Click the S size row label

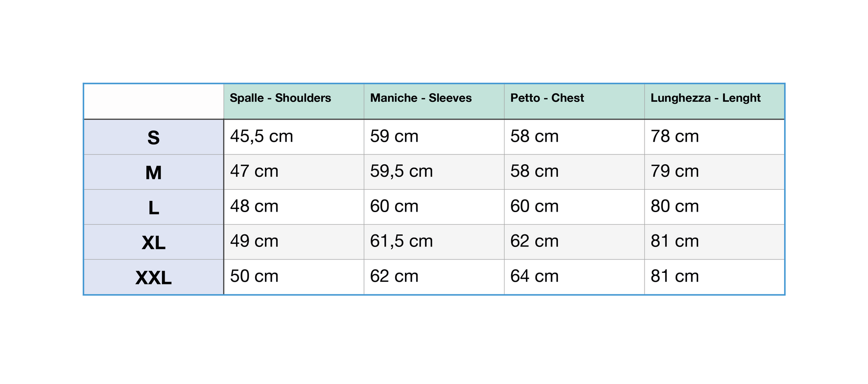coord(153,138)
